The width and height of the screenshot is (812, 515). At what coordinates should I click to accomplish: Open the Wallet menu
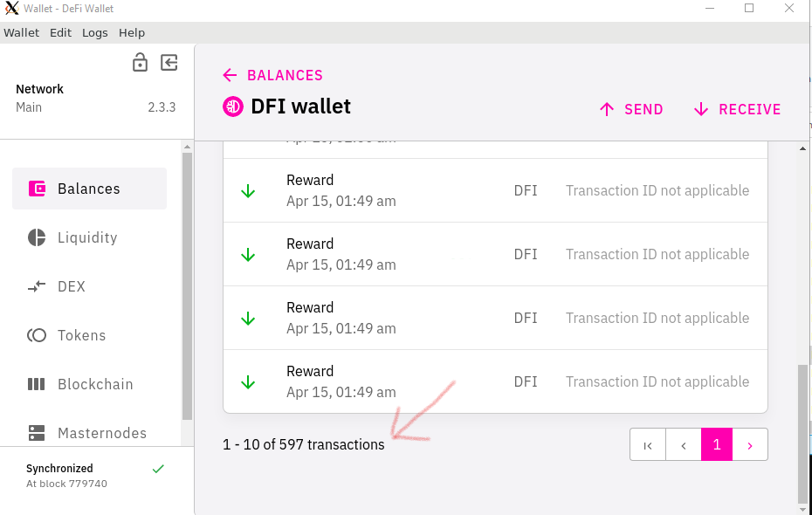tap(21, 32)
